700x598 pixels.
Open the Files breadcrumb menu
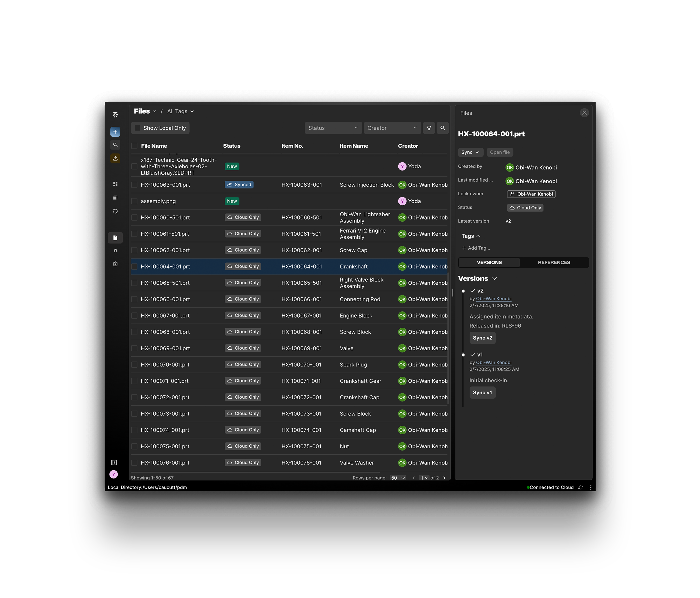click(x=145, y=111)
